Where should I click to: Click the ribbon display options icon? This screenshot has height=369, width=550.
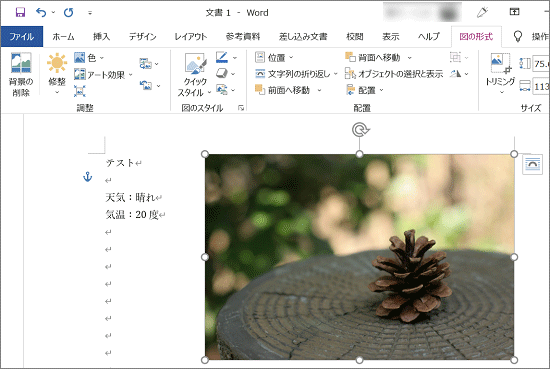coord(514,12)
